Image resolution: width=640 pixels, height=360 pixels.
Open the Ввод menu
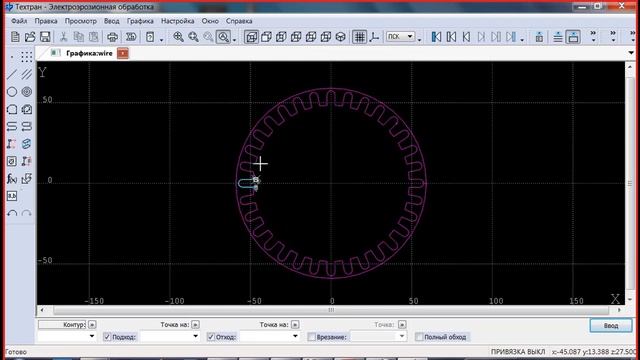(x=111, y=21)
